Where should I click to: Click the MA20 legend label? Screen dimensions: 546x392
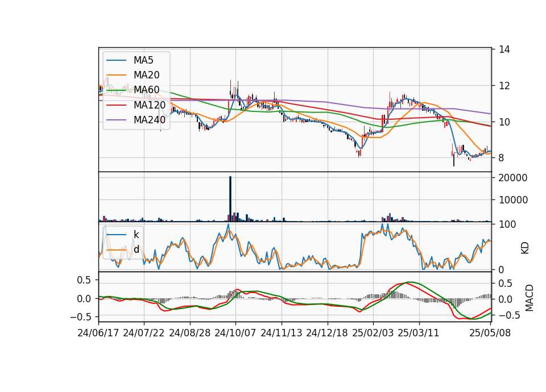click(147, 75)
